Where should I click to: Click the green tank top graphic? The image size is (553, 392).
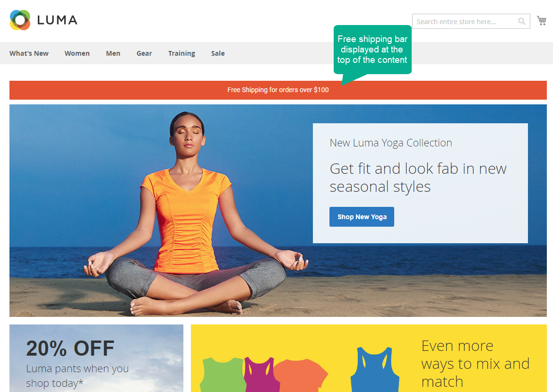222,375
